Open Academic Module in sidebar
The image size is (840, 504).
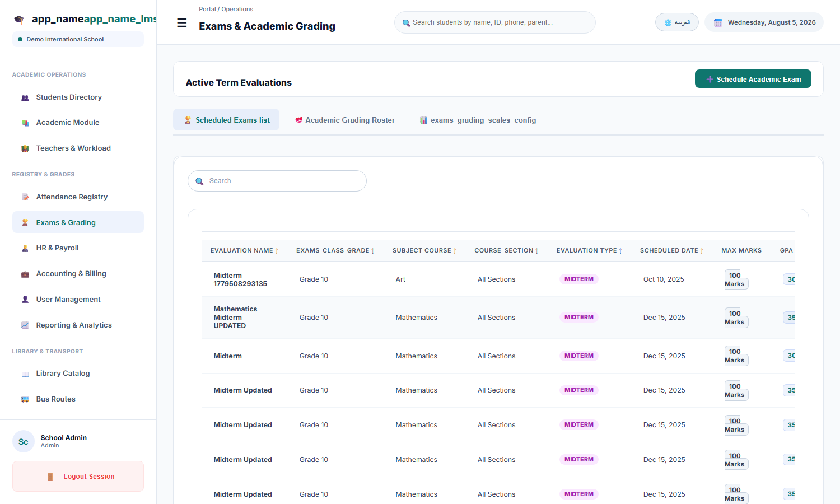78,123
